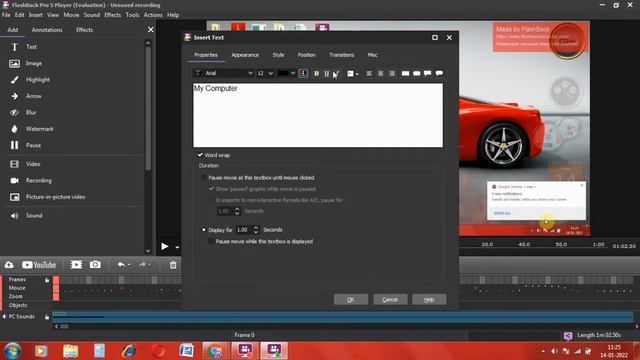This screenshot has height=360, width=640.
Task: Expand the font color dropdown arrow
Action: tap(293, 73)
